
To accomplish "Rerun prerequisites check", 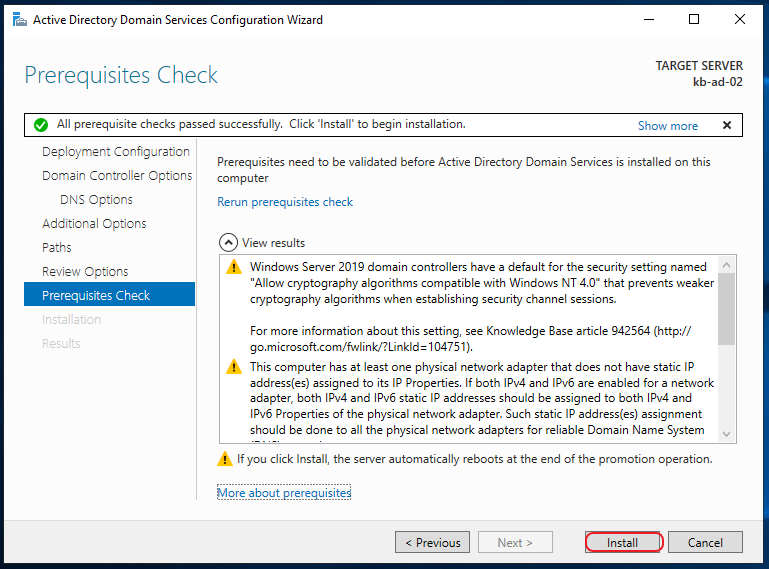I will tap(285, 202).
